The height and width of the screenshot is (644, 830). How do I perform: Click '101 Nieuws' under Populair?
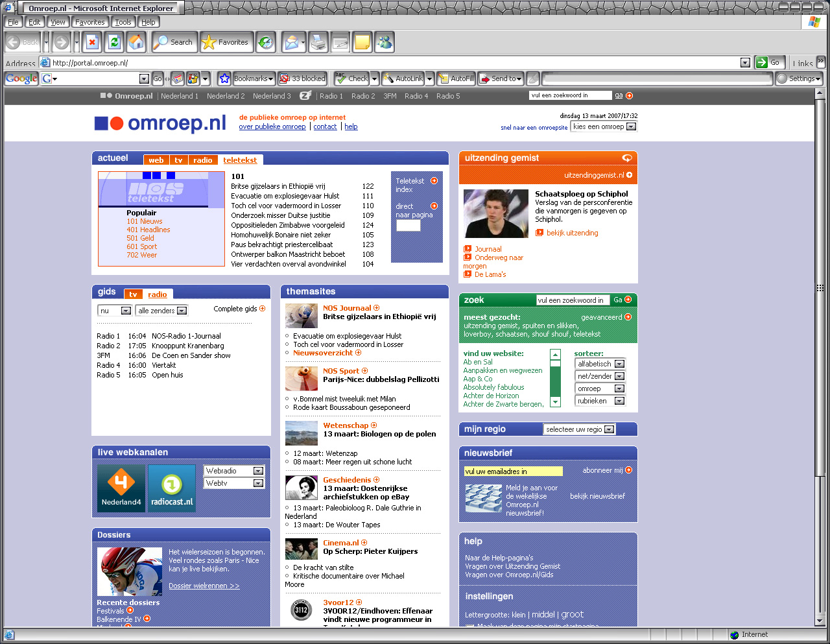pos(145,221)
